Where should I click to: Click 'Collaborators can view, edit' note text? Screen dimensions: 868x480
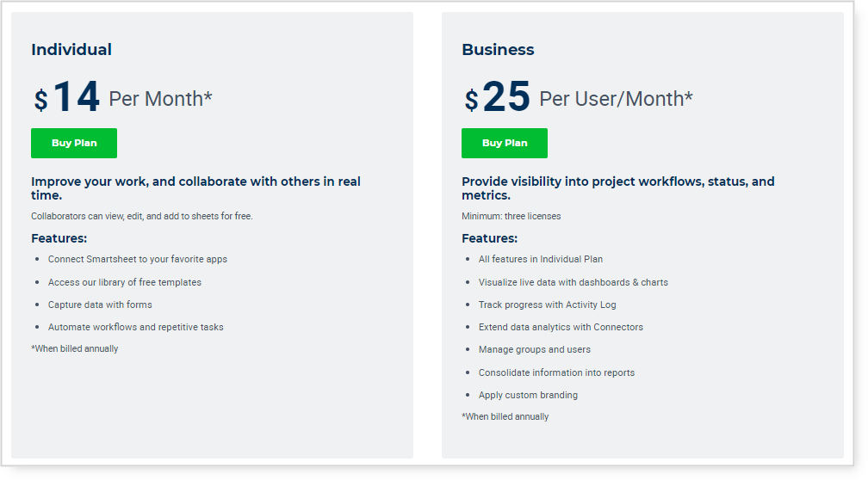142,216
